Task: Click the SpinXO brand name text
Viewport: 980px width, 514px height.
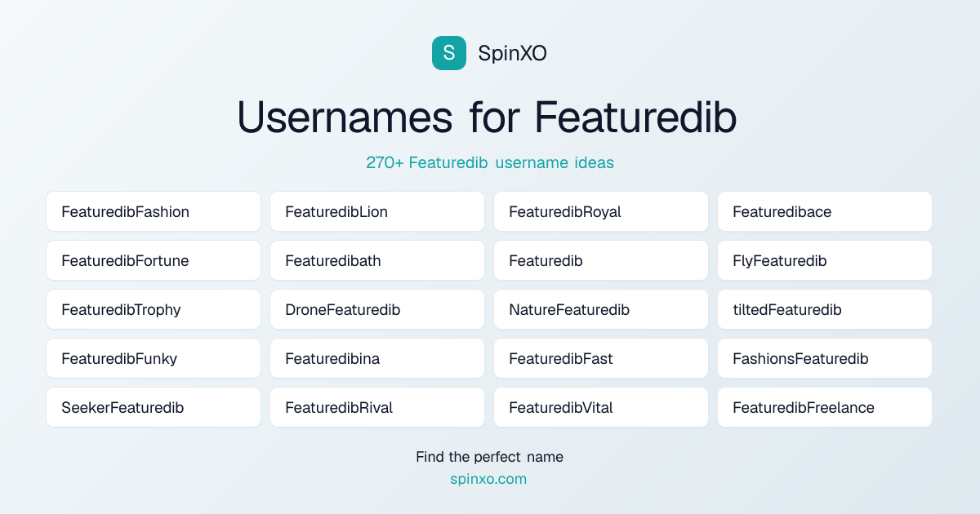Action: 512,53
